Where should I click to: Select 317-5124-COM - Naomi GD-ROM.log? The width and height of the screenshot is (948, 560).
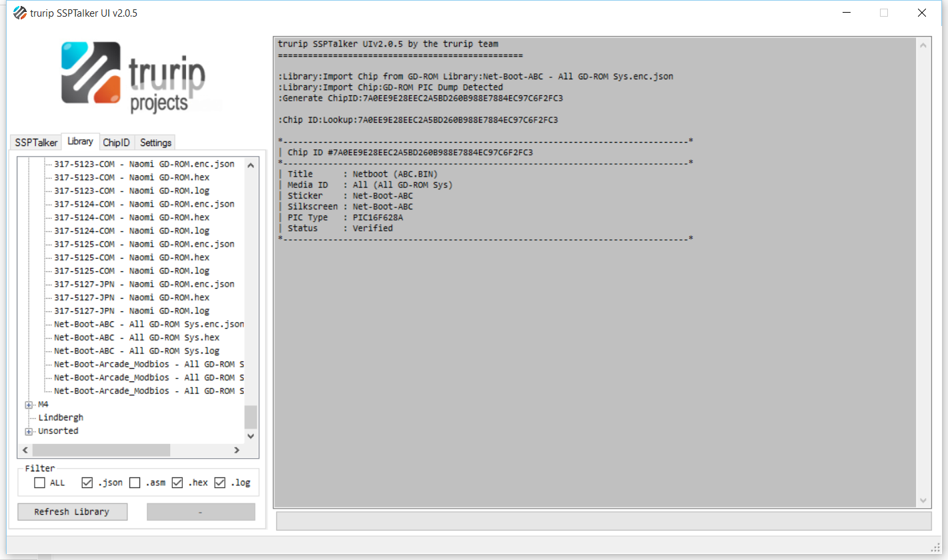click(x=131, y=231)
